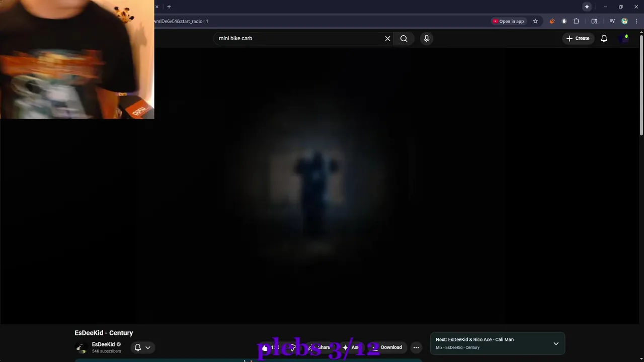The image size is (644, 362).
Task: Click the 54K subscribers text
Action: point(107,351)
